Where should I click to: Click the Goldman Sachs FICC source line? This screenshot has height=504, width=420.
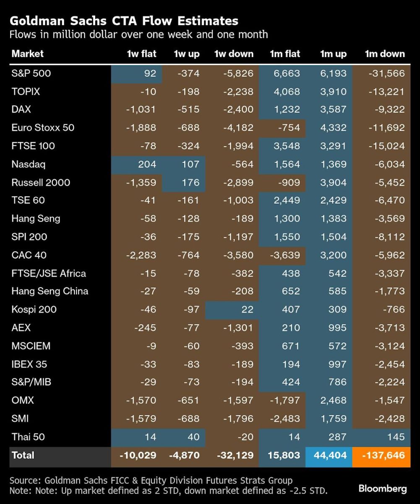click(151, 480)
